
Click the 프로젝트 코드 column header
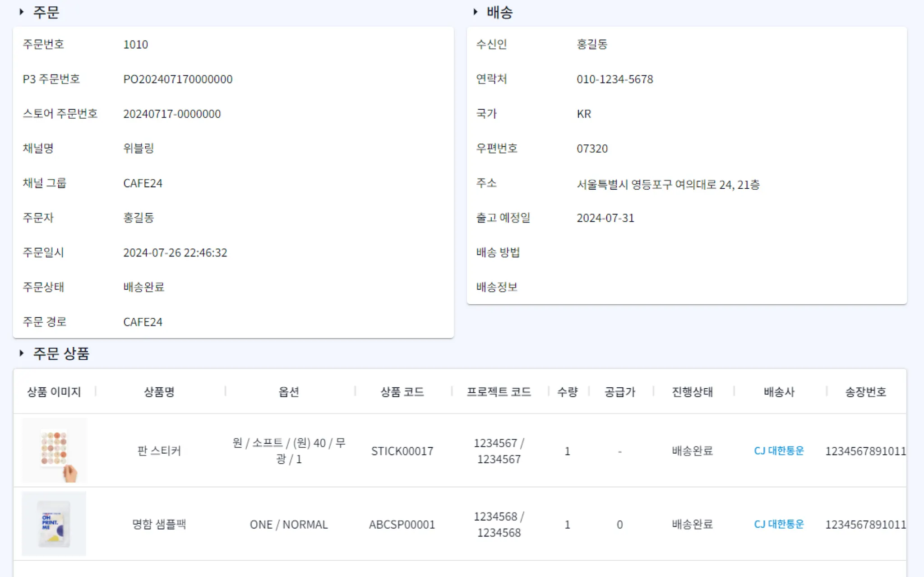click(499, 392)
